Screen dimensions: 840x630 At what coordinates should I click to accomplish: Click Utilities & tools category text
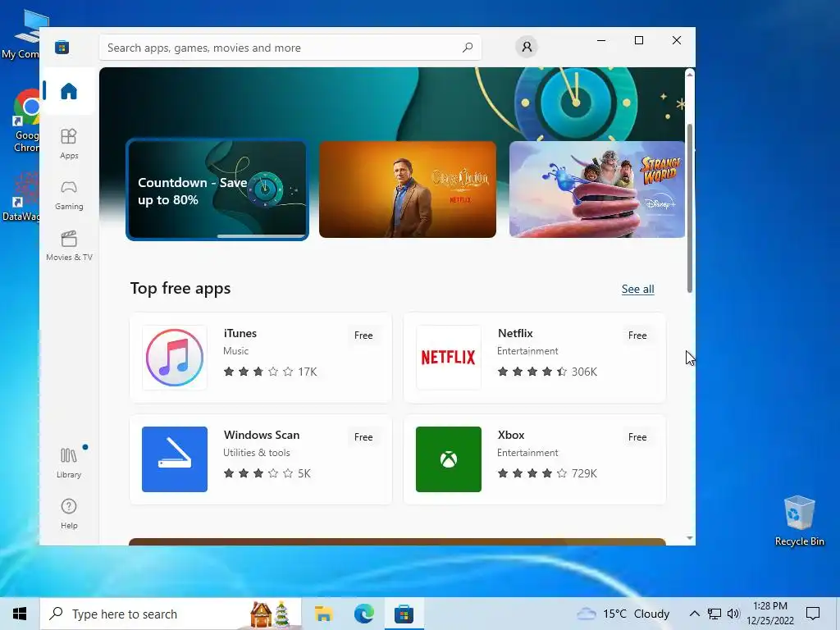coord(256,453)
